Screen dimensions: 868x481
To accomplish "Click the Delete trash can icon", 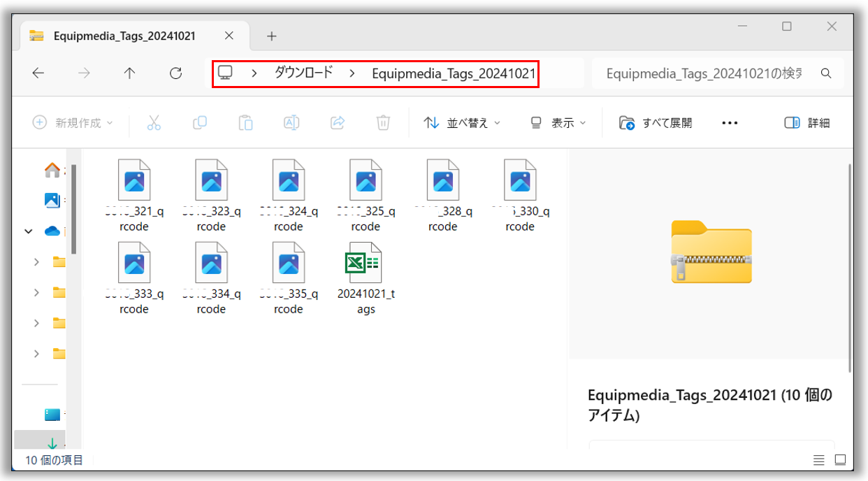I will (x=383, y=123).
